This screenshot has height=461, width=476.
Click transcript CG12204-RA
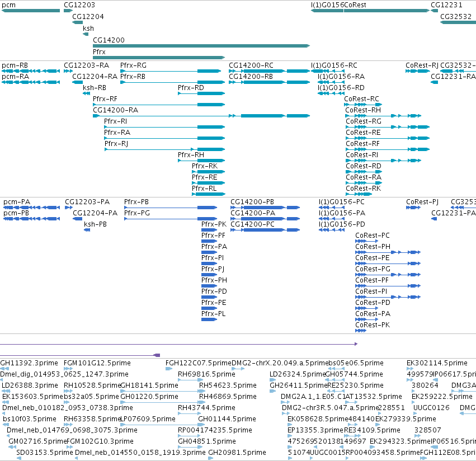click(x=77, y=82)
